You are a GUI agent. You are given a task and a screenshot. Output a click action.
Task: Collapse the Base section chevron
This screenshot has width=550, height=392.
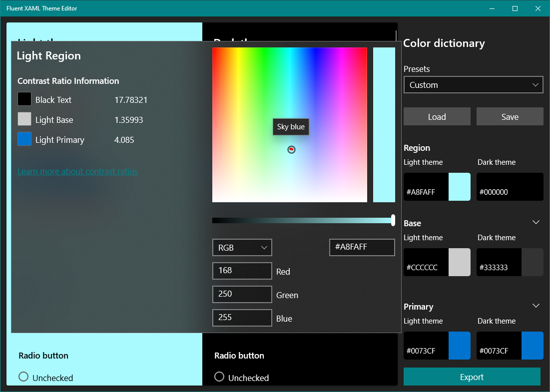pos(536,222)
